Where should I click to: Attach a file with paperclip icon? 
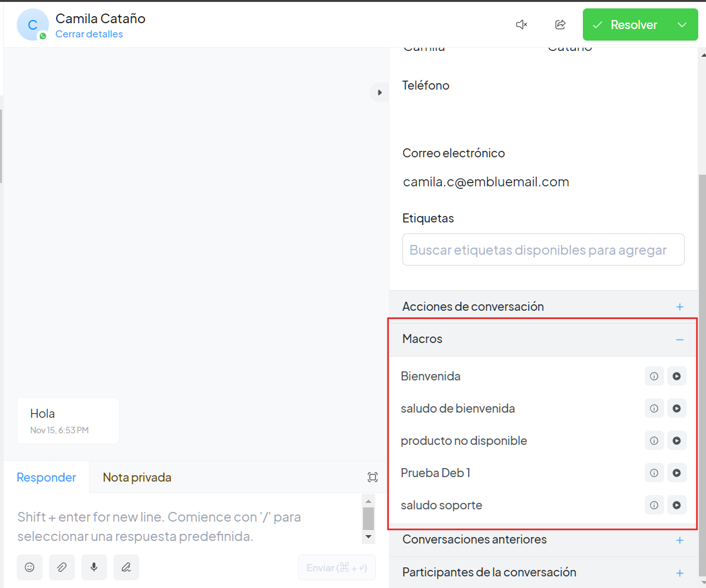62,567
